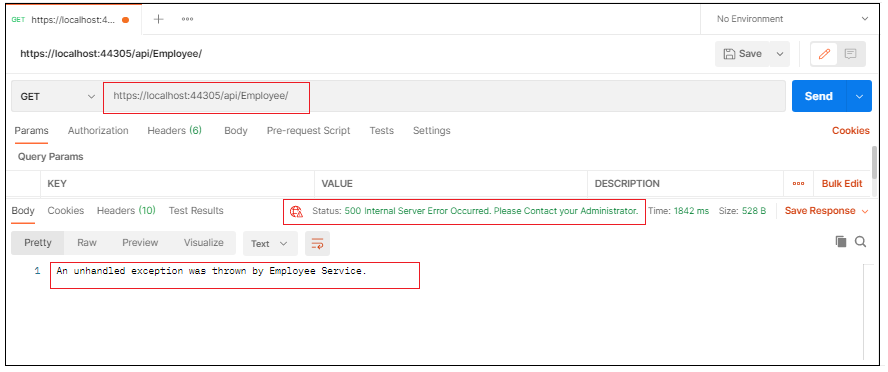
Task: Toggle the wrap lines icon
Action: click(317, 243)
